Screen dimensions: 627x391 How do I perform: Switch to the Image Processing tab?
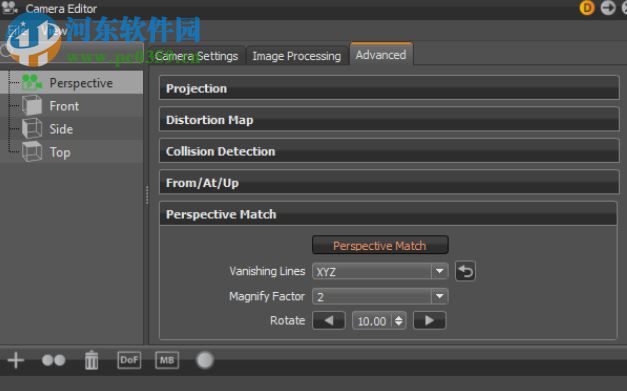(x=297, y=56)
